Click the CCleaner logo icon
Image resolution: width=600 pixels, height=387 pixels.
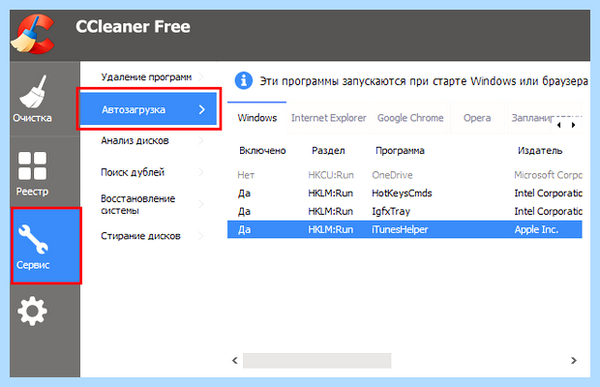click(33, 34)
